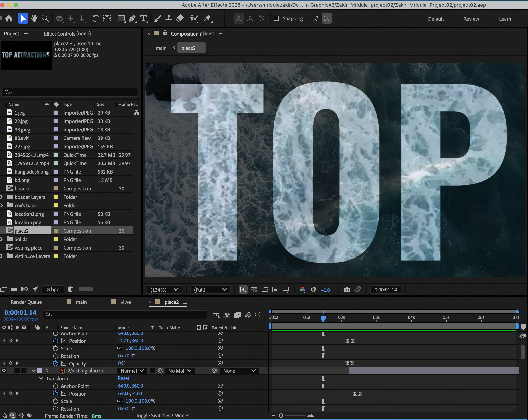Viewport: 528px width, 420px height.
Task: Toggle the Opacity stopwatch keyframing
Action: click(x=56, y=363)
